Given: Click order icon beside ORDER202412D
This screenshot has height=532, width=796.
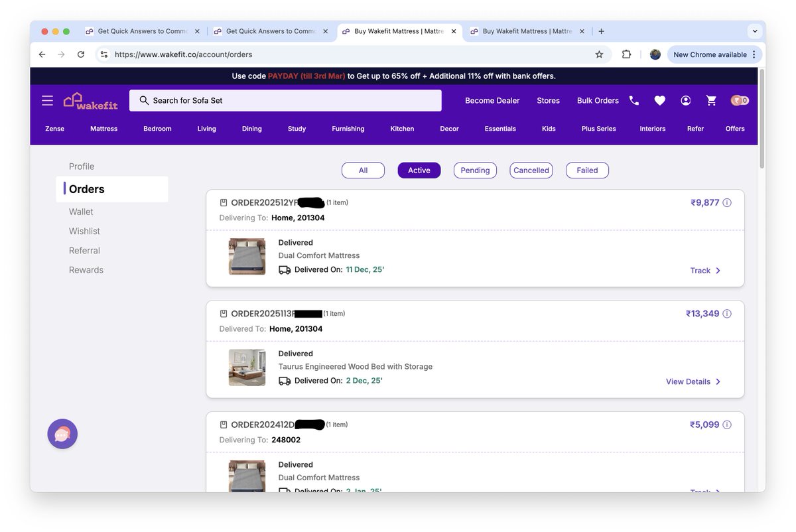Looking at the screenshot, I should tap(224, 425).
